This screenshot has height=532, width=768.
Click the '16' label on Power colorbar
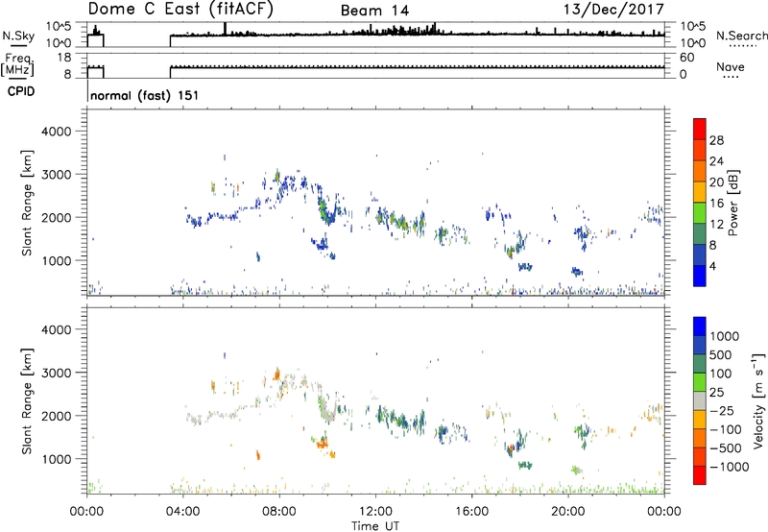[716, 204]
